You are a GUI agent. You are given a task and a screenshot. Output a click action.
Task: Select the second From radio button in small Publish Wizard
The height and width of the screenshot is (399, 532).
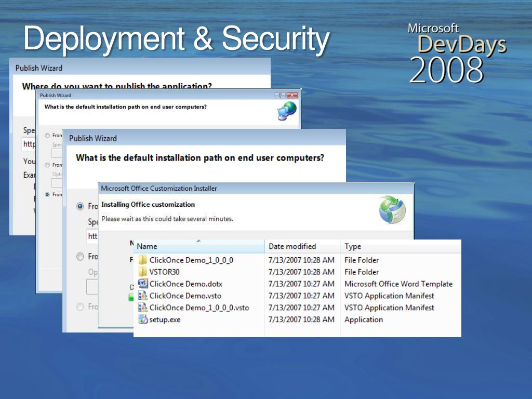coord(47,165)
